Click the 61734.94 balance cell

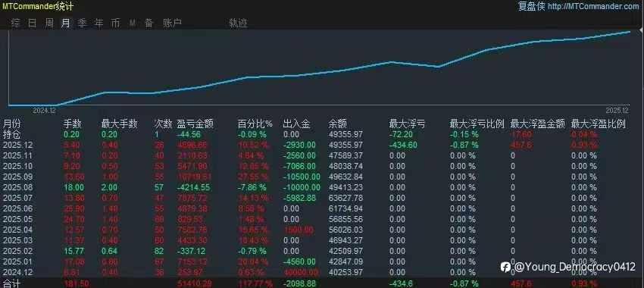[345, 208]
